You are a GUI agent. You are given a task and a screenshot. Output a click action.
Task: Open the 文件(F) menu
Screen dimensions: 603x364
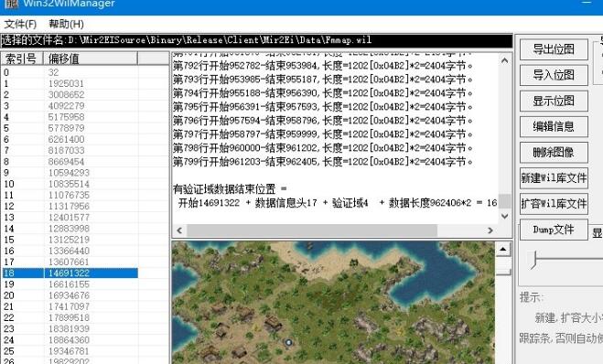click(20, 24)
